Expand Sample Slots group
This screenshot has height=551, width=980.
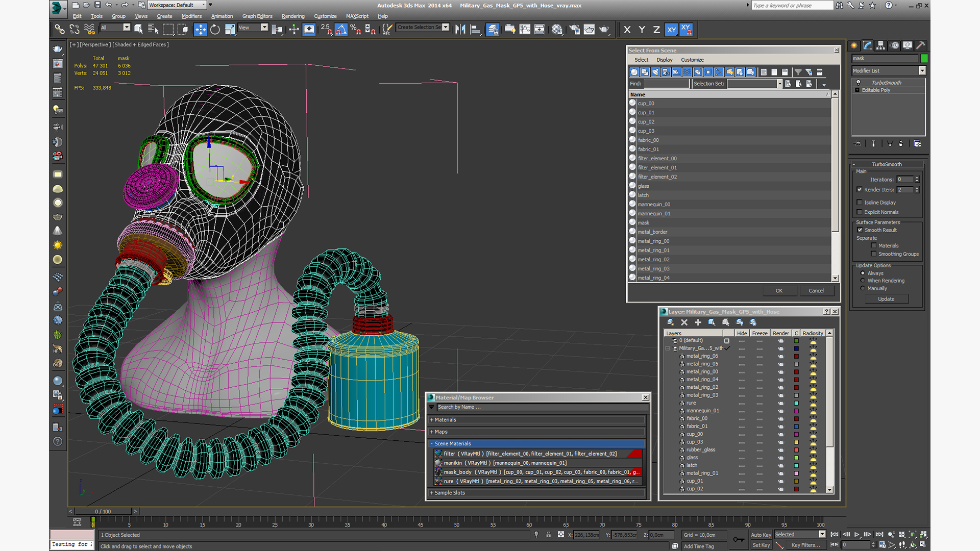[x=431, y=493]
